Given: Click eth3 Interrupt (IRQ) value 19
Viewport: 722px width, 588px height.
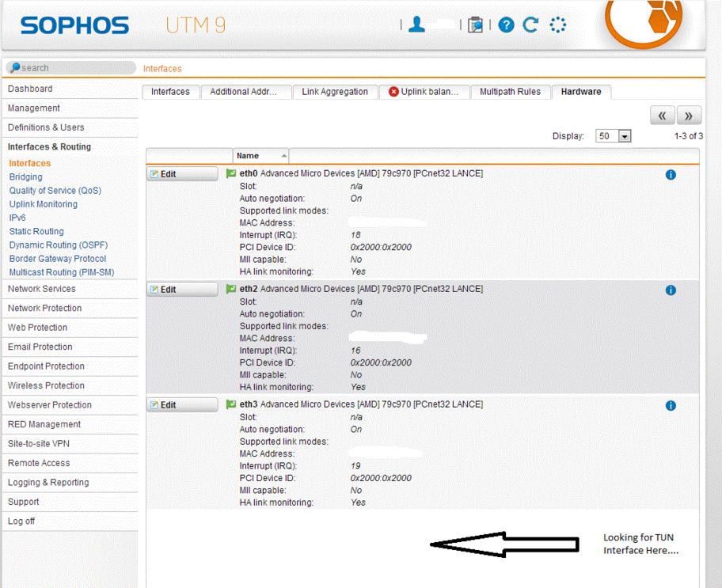Looking at the screenshot, I should [355, 466].
